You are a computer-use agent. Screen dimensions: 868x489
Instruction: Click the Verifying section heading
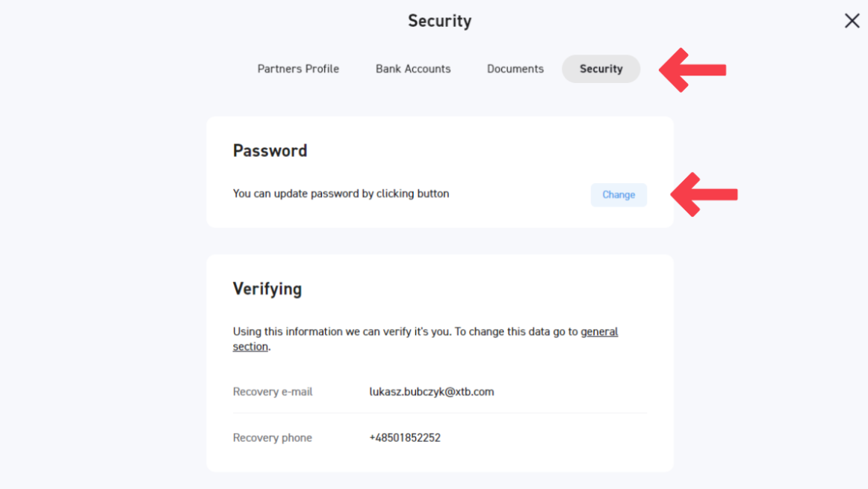coord(267,289)
